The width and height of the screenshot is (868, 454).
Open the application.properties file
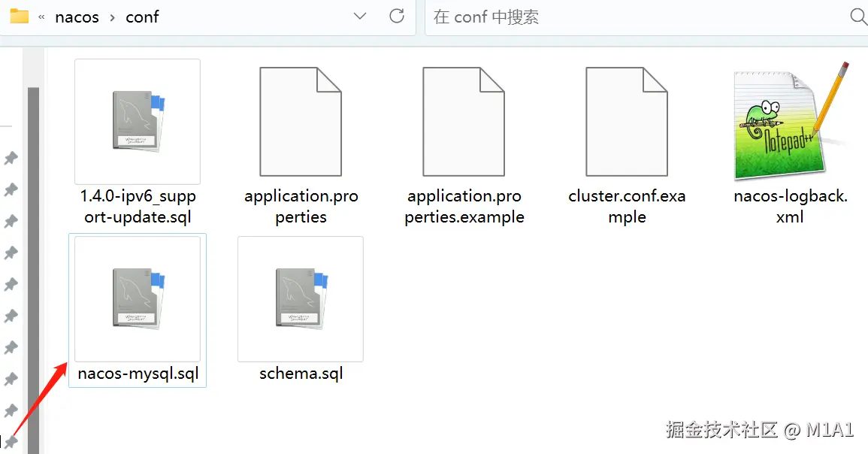tap(301, 120)
